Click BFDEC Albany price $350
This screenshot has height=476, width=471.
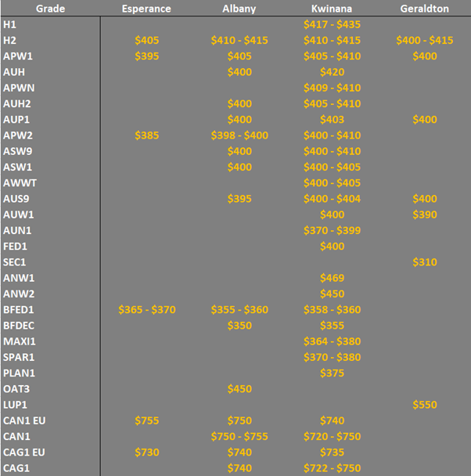pos(239,325)
